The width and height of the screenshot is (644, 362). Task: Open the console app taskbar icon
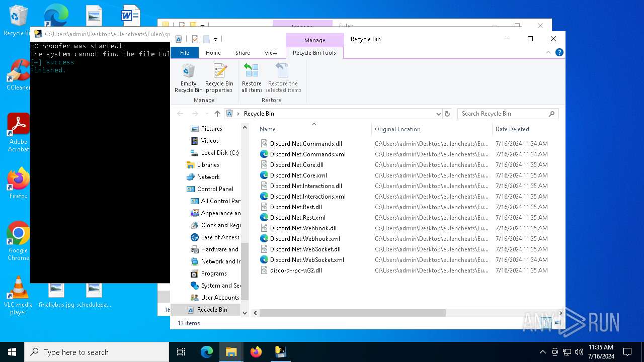(x=280, y=352)
